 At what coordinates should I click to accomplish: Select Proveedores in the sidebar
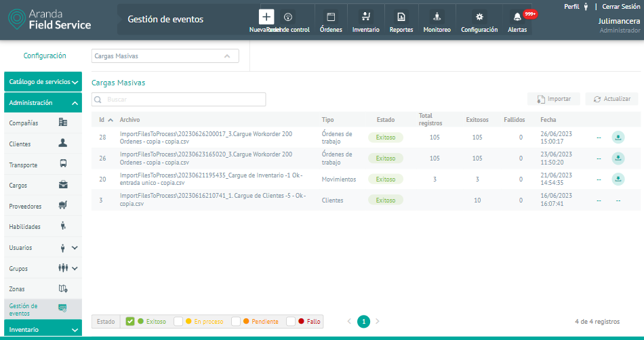[25, 207]
